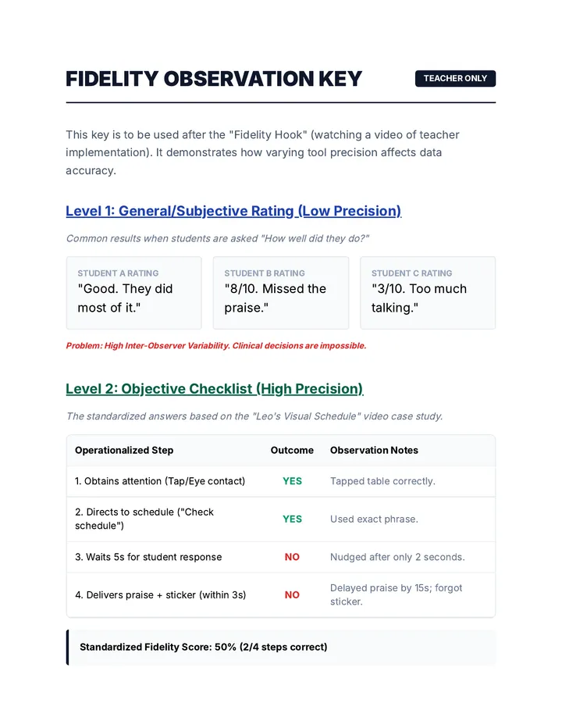Click the Student B Rating card
The image size is (562, 728).
(281, 293)
